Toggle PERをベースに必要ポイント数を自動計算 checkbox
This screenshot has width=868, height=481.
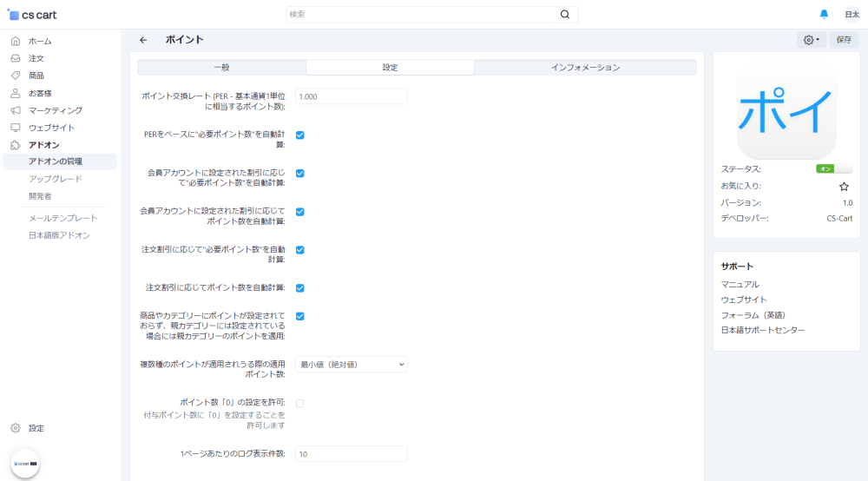[x=300, y=135]
